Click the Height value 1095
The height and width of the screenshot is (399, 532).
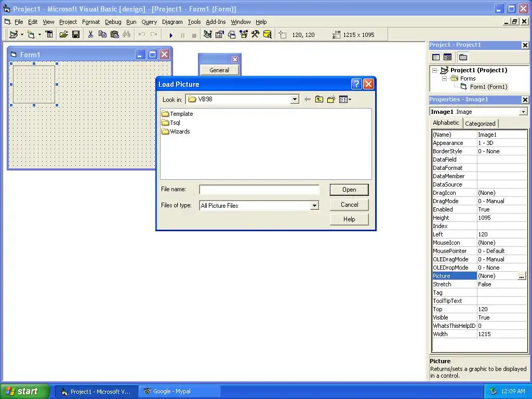click(484, 218)
